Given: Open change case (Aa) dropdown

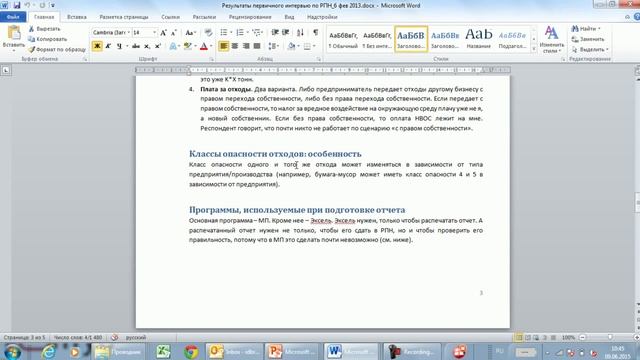Looking at the screenshot, I should coord(191,33).
